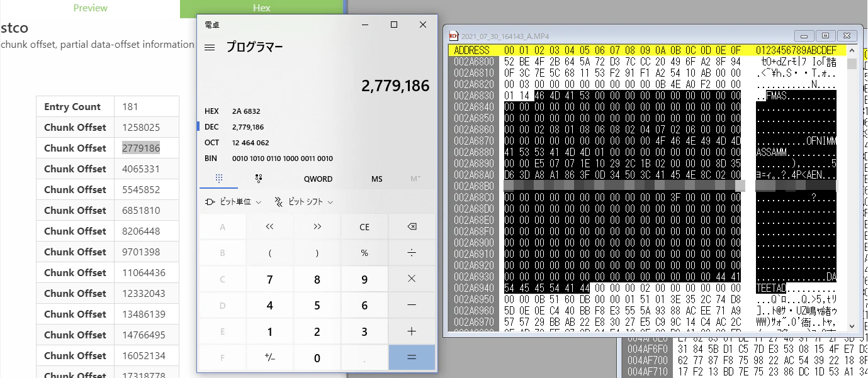
Task: Click the backspace key in calculator
Action: point(412,227)
